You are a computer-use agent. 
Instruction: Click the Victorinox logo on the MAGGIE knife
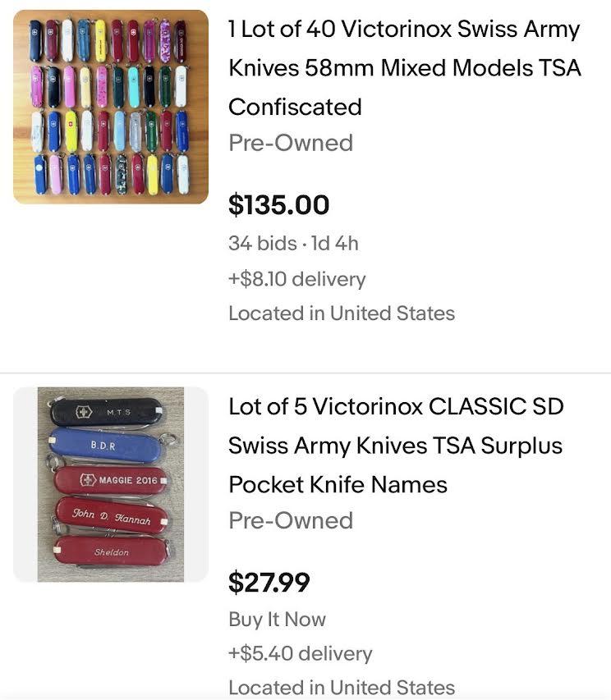pos(89,479)
